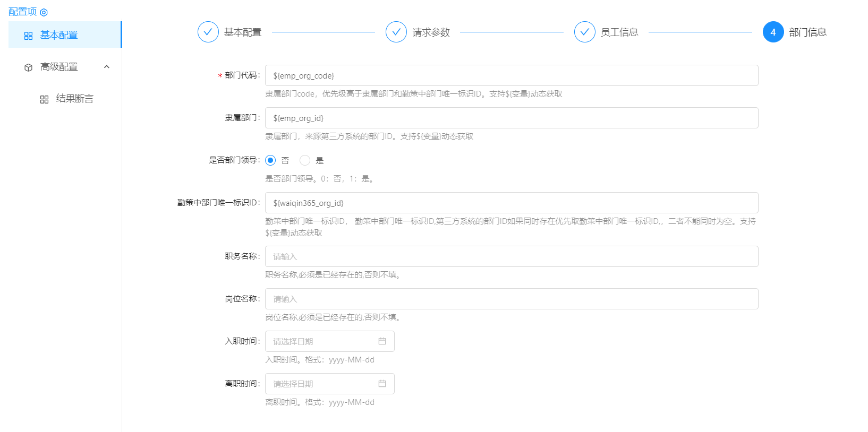868x432 pixels.
Task: Click the grid icon next to 结果断言
Action: coord(45,99)
